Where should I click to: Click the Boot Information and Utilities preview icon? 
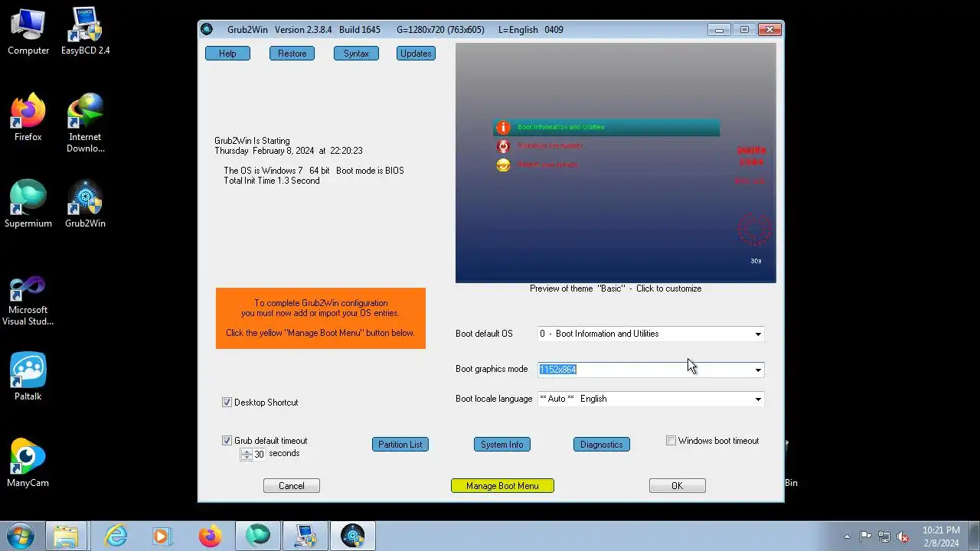click(x=503, y=127)
